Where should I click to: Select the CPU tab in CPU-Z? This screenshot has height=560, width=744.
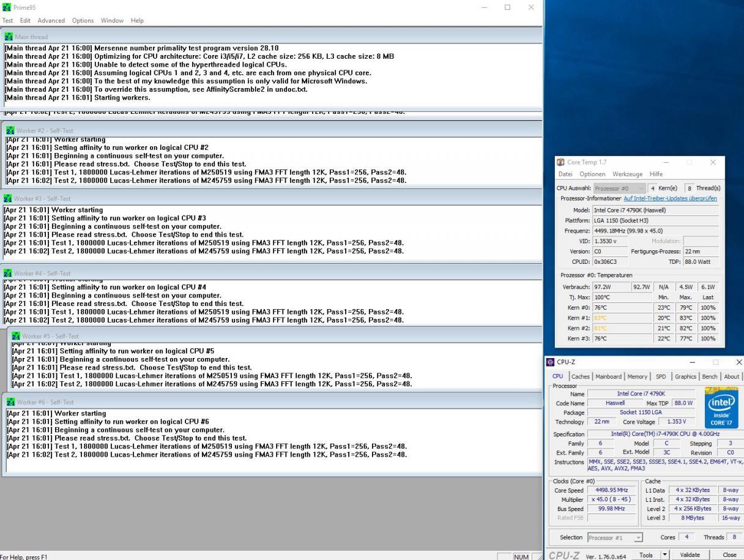pos(558,376)
